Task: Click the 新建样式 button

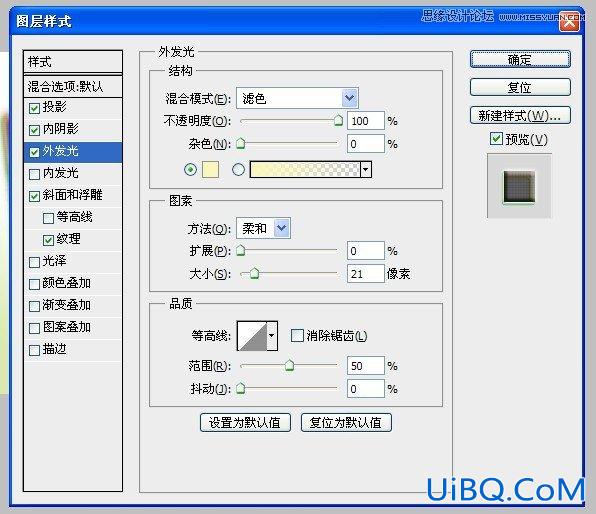Action: pos(520,115)
